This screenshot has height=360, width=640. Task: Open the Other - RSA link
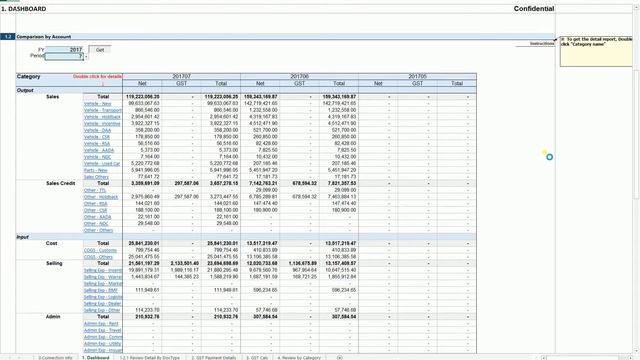click(x=96, y=204)
